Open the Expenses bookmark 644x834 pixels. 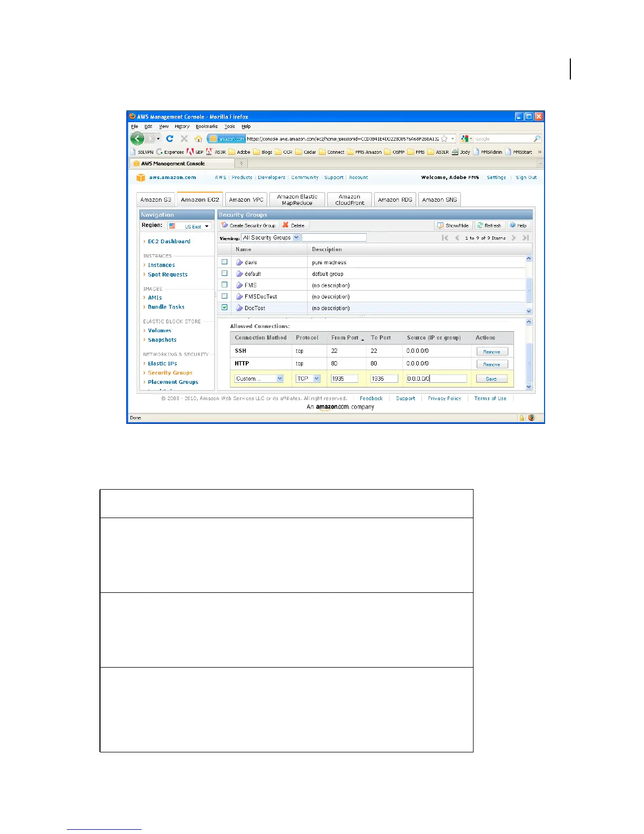click(170, 152)
